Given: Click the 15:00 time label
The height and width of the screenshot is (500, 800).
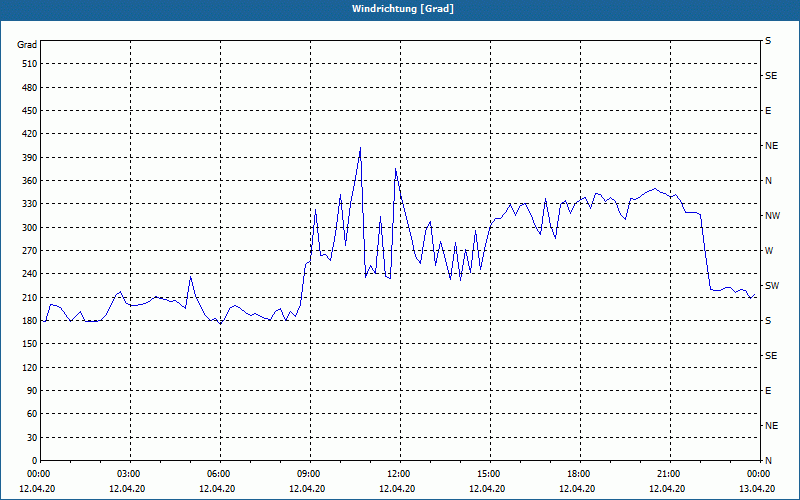Looking at the screenshot, I should (487, 474).
